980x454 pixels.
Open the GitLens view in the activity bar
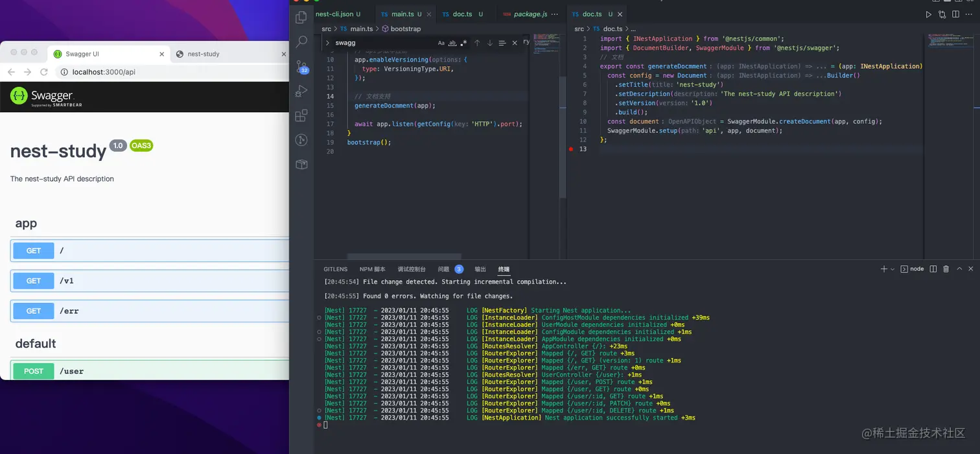(x=301, y=140)
